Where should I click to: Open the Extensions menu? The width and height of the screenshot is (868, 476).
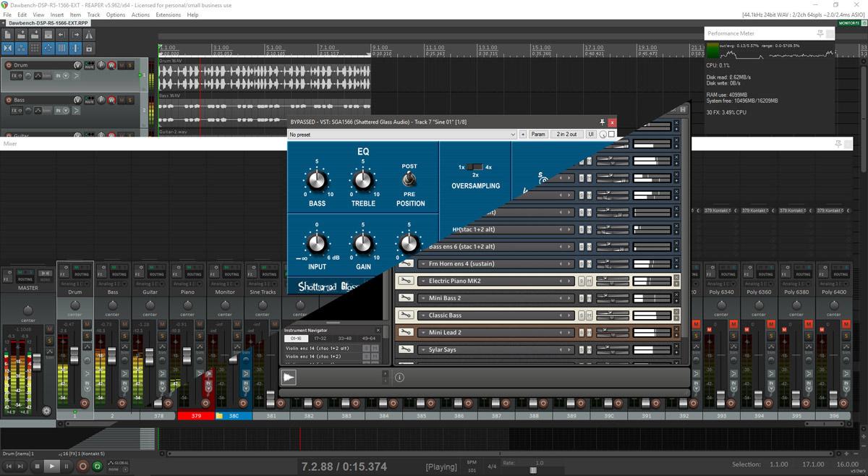pyautogui.click(x=169, y=14)
